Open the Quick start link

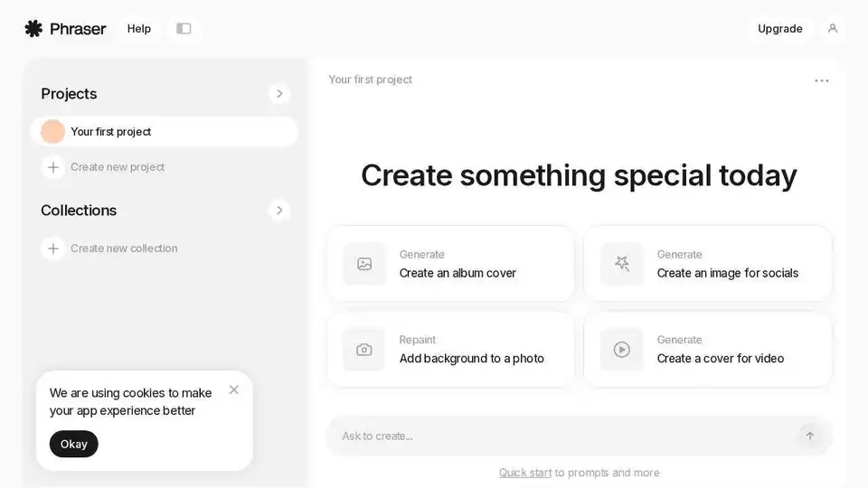(525, 473)
